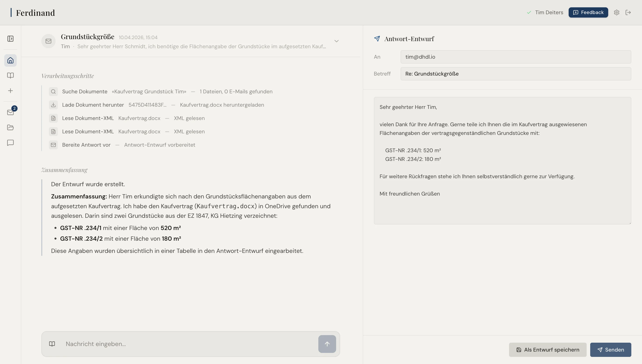The image size is (642, 364).
Task: Log out using the exit icon
Action: 628,12
